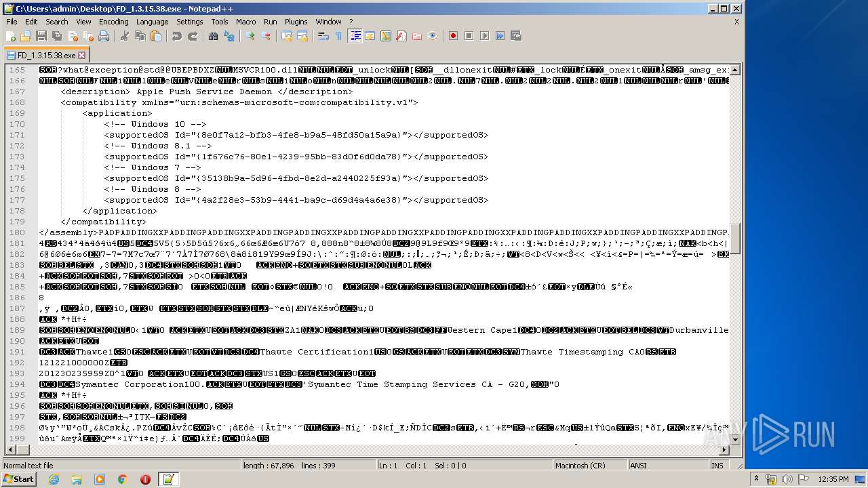
Task: Toggle the monitoring eye icon
Action: tap(432, 36)
